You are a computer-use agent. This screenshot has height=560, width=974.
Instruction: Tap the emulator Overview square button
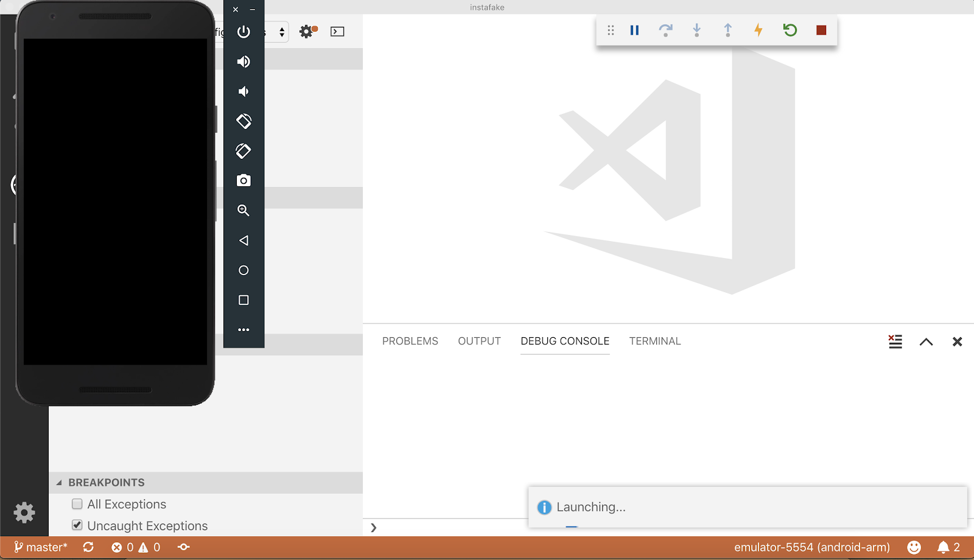(x=243, y=300)
